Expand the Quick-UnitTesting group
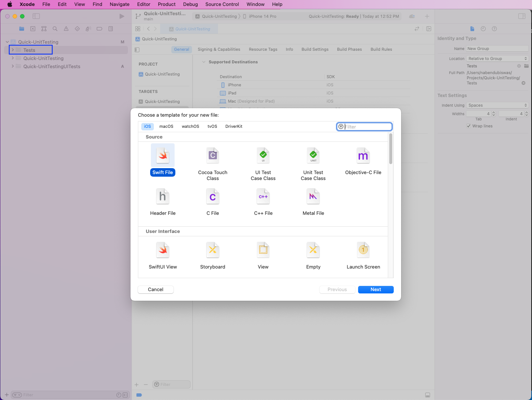Image resolution: width=532 pixels, height=400 pixels. pos(13,58)
